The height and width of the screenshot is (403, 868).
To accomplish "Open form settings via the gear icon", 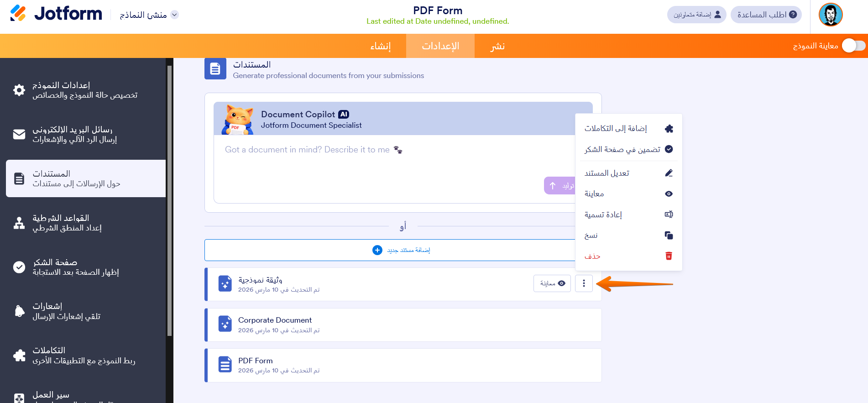I will pyautogui.click(x=19, y=90).
